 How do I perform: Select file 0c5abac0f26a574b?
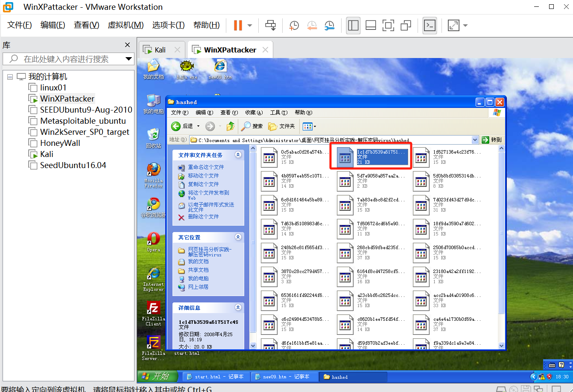[295, 157]
